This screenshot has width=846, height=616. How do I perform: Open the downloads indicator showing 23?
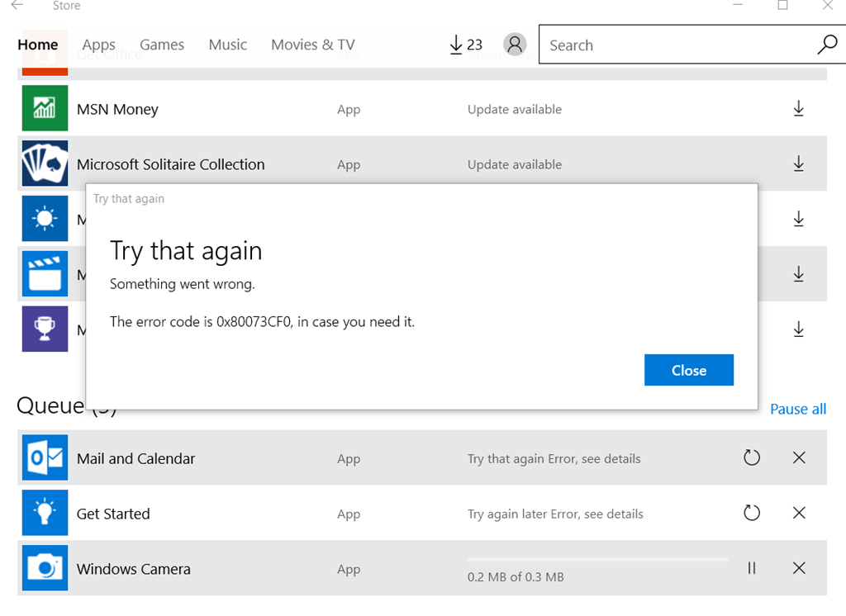click(466, 45)
